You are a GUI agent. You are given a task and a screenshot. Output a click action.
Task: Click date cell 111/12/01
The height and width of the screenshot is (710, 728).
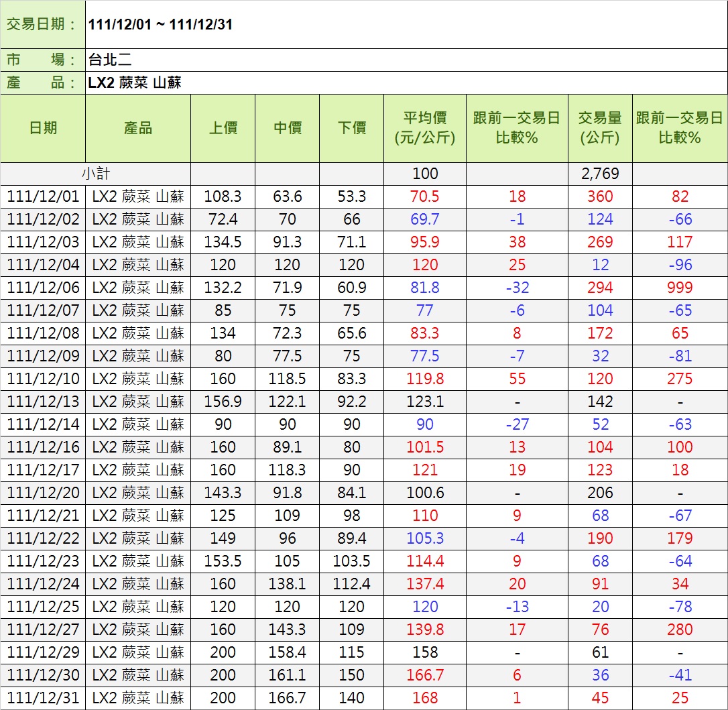click(x=43, y=196)
